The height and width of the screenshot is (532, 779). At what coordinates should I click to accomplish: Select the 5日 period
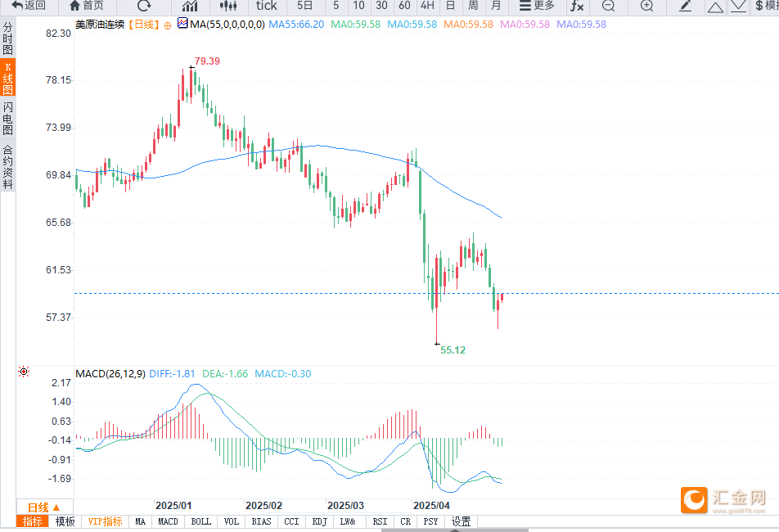[x=305, y=6]
